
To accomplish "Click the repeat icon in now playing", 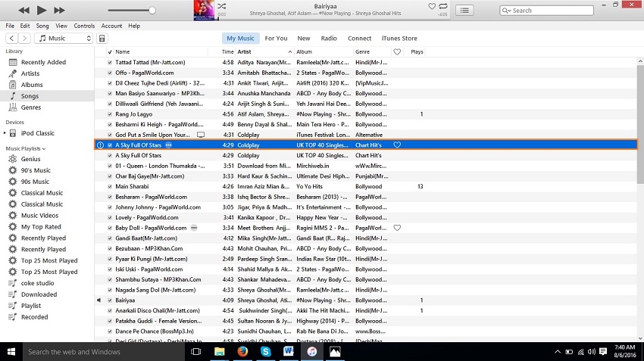I will pos(442,6).
